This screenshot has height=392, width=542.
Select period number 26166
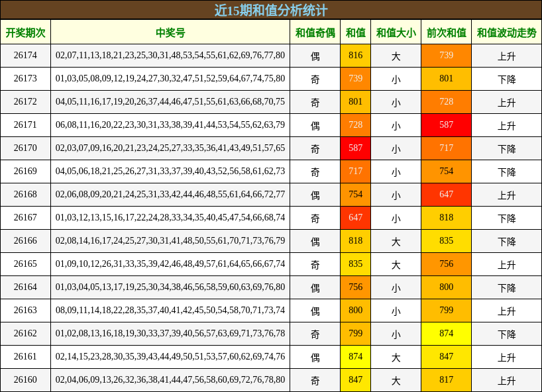click(x=25, y=241)
